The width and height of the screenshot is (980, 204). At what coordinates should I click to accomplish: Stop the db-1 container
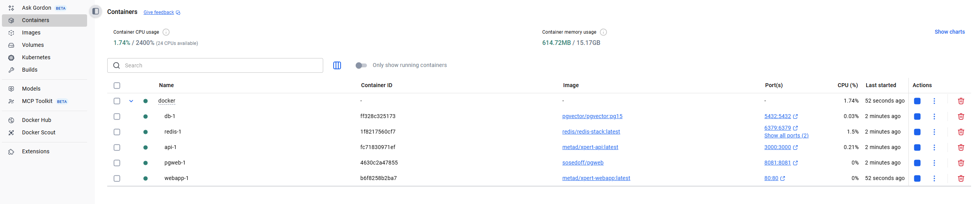click(x=917, y=117)
